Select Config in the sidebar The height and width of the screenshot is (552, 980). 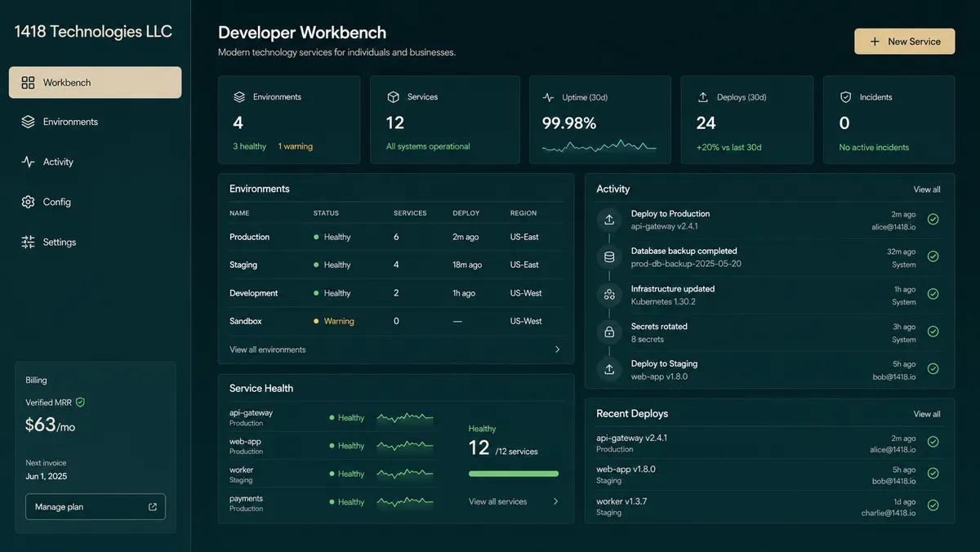(x=95, y=202)
